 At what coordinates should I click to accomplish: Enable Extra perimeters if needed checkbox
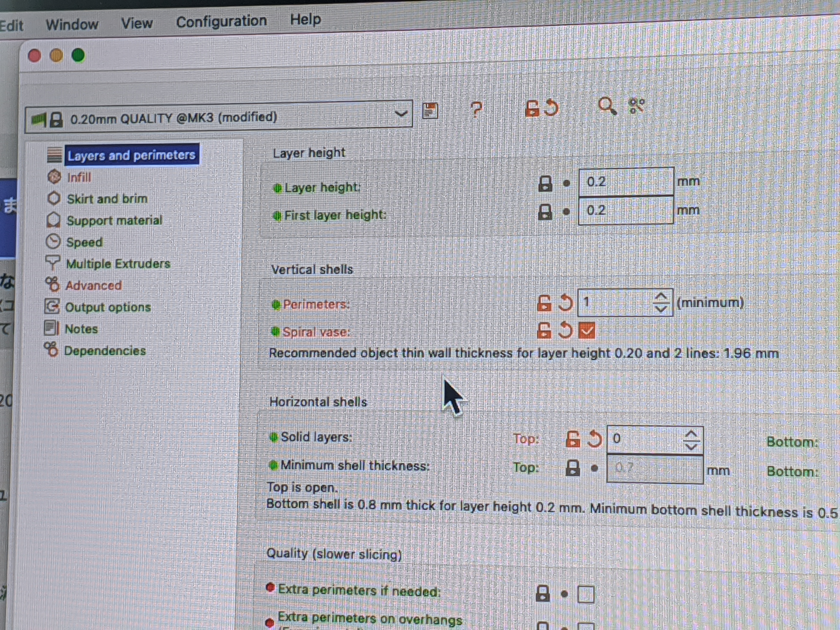pos(586,594)
